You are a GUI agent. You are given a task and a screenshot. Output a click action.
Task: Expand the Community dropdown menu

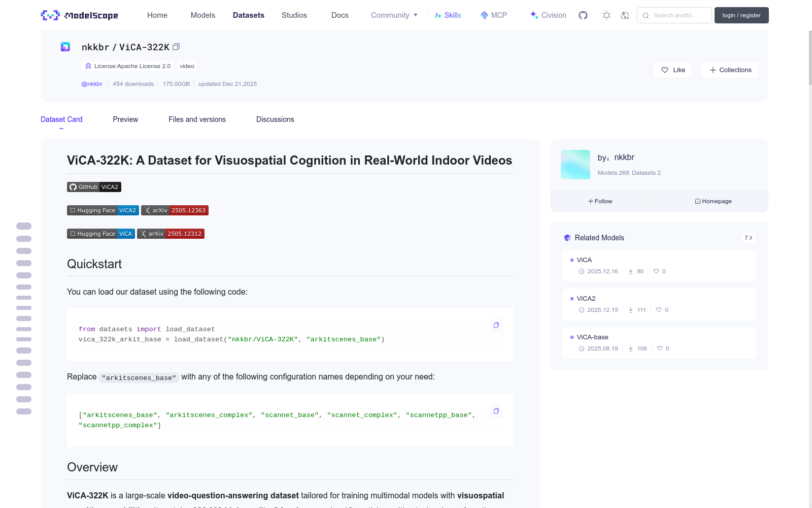click(x=394, y=15)
